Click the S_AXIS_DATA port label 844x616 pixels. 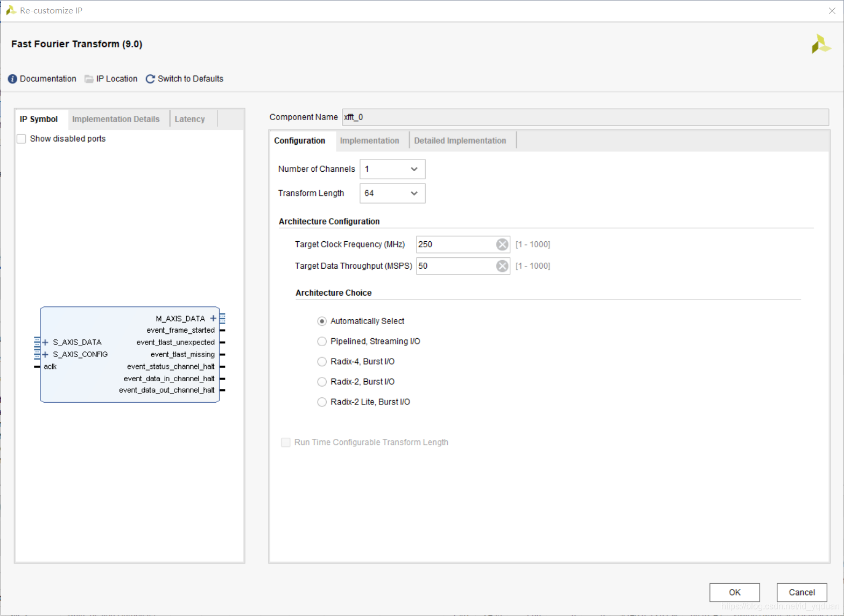tap(77, 342)
